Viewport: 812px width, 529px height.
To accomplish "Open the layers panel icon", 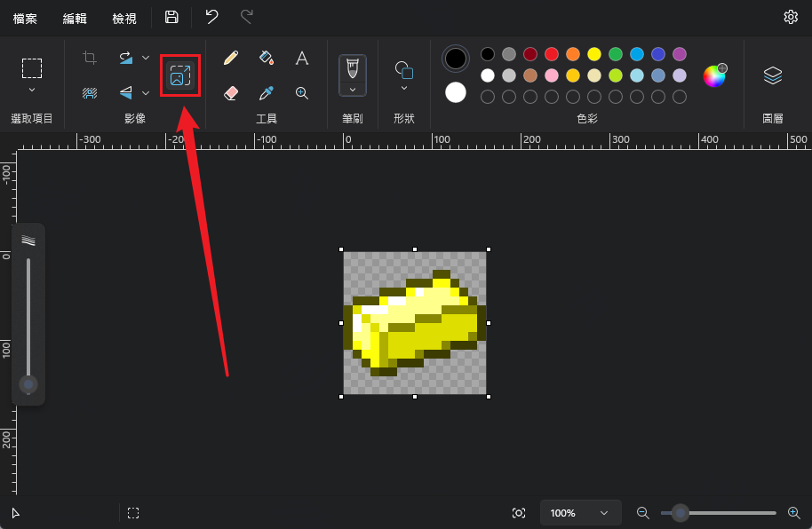I will [x=773, y=75].
